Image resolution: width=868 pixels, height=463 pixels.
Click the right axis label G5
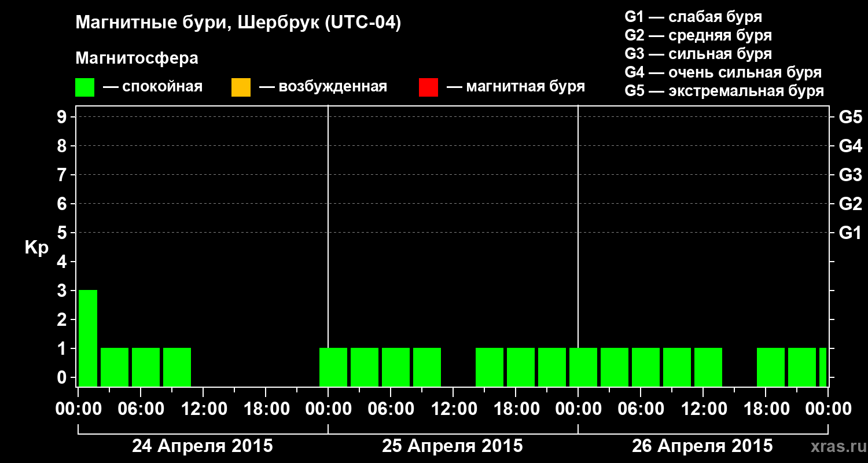(x=850, y=117)
